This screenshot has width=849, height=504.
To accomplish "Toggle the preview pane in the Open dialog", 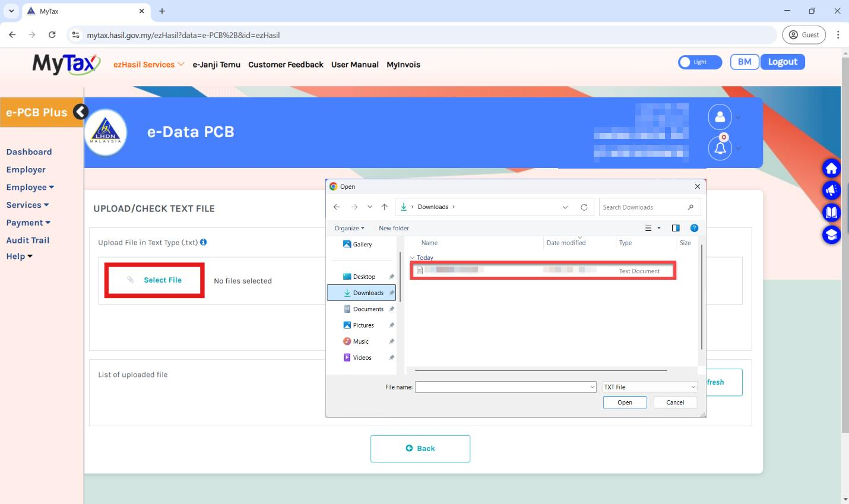I will (x=676, y=228).
